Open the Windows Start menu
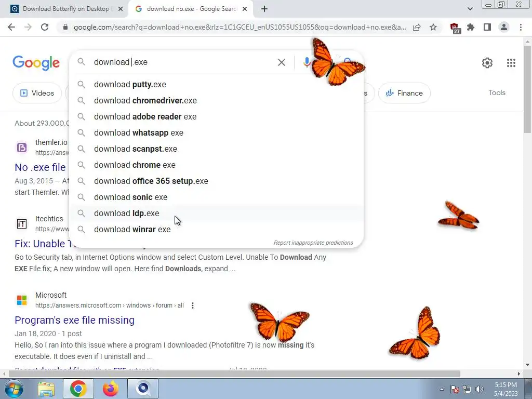The image size is (532, 399). click(14, 389)
